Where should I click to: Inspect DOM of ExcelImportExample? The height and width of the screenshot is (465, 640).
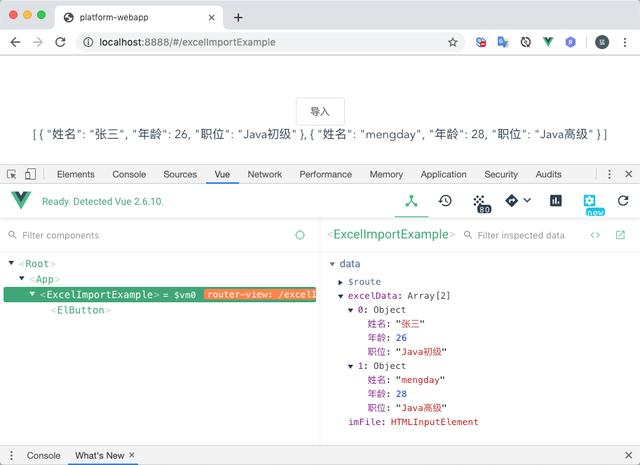coord(595,235)
